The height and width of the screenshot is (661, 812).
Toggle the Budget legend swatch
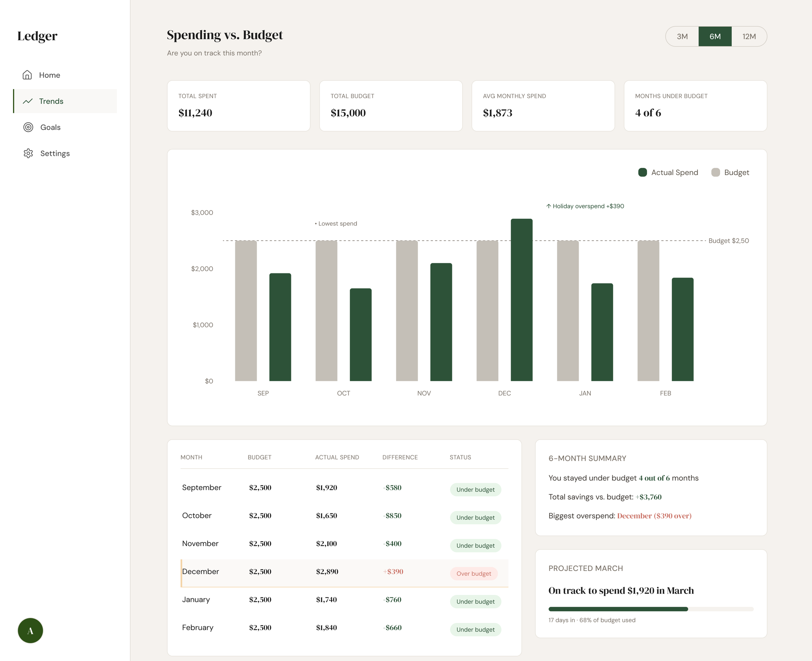point(716,172)
